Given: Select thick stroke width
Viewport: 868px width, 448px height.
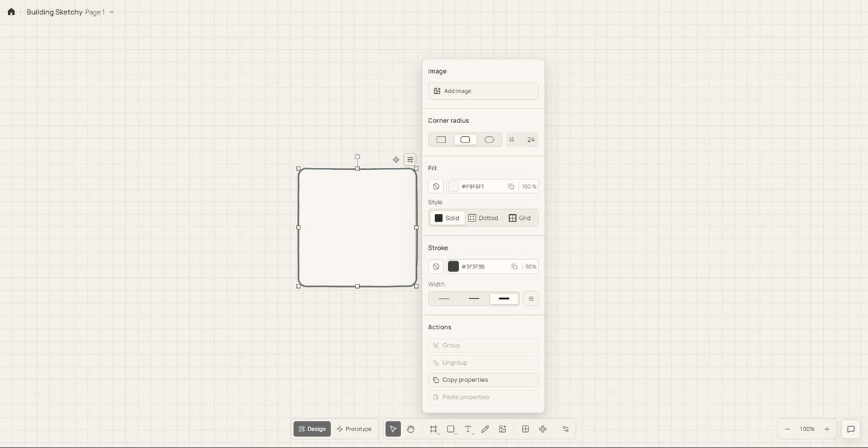Looking at the screenshot, I should 504,299.
